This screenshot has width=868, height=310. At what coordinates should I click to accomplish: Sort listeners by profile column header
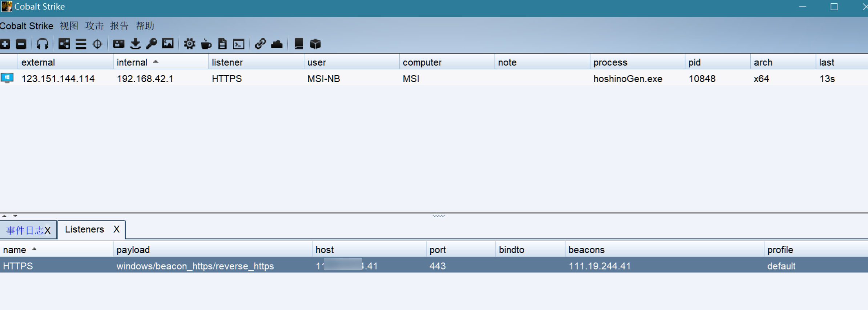pos(816,250)
